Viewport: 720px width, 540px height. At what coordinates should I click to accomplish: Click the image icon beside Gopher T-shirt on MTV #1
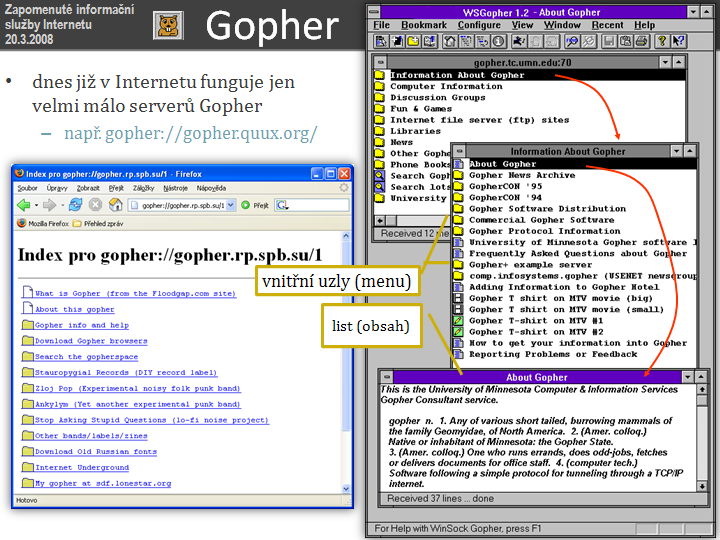point(458,321)
